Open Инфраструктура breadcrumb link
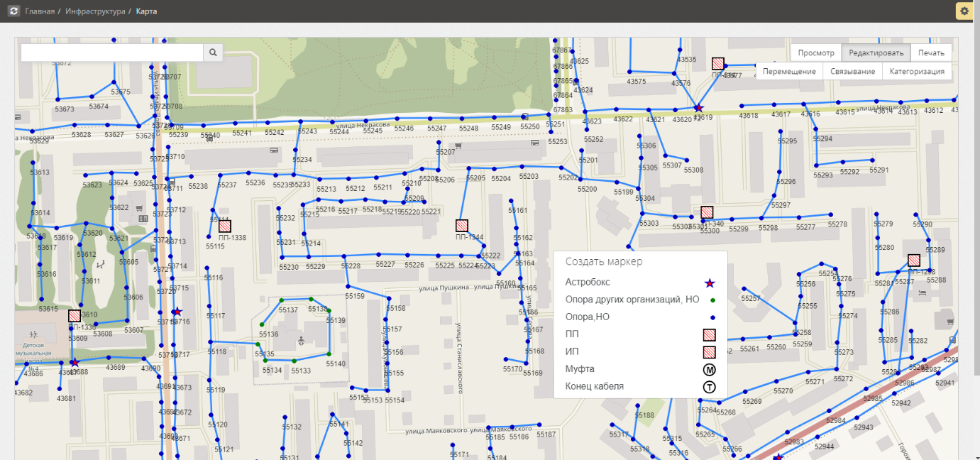This screenshot has height=460, width=980. pyautogui.click(x=95, y=11)
